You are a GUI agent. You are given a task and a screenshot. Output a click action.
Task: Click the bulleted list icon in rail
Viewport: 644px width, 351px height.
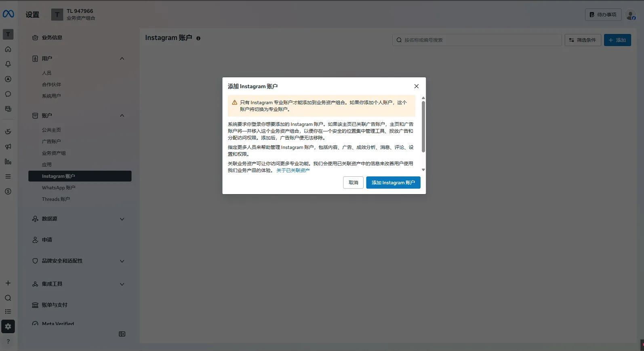(8, 312)
